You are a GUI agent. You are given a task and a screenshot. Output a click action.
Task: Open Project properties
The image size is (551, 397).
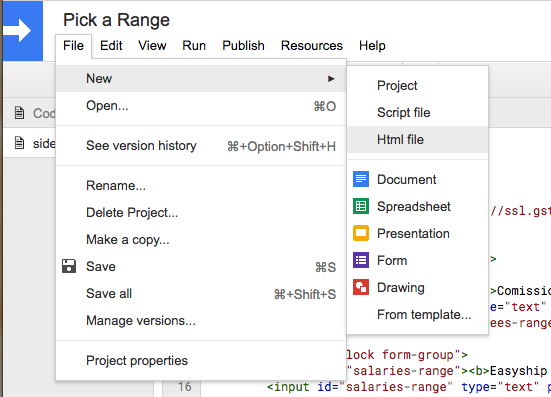coord(201,360)
